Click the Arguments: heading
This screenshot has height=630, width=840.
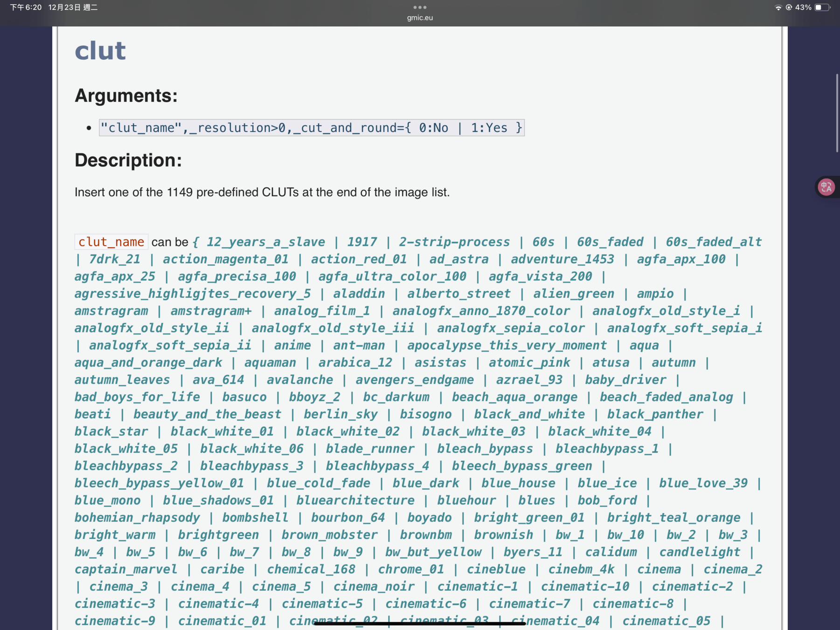point(126,96)
